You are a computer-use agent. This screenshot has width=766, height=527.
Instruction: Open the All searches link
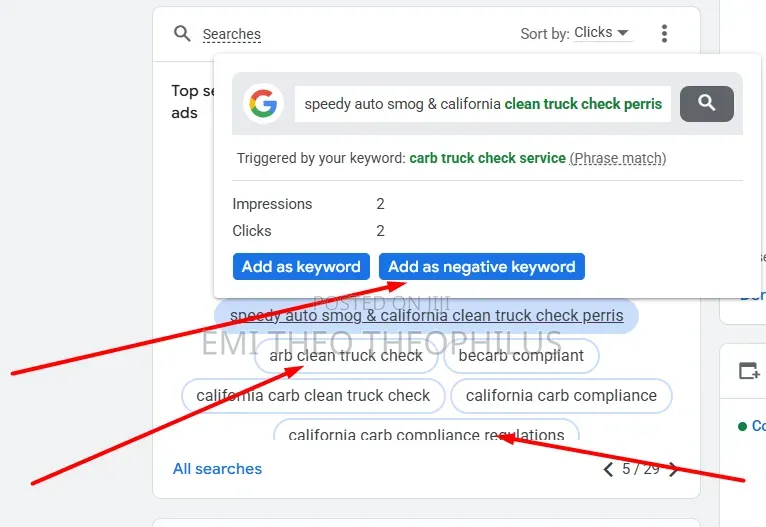click(217, 469)
